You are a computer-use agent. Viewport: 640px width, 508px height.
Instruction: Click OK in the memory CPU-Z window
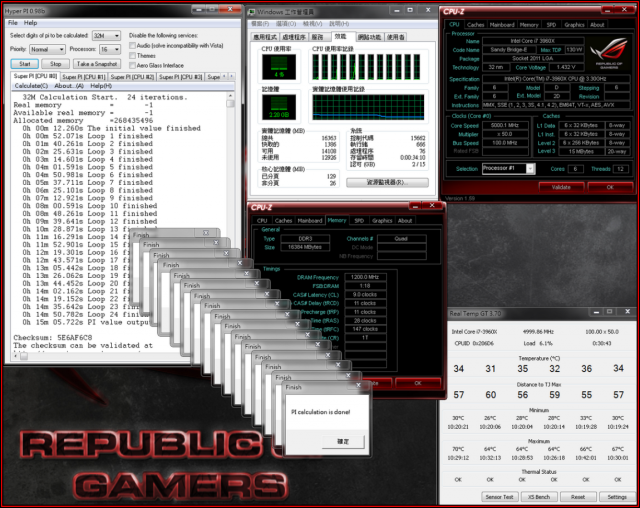418,383
